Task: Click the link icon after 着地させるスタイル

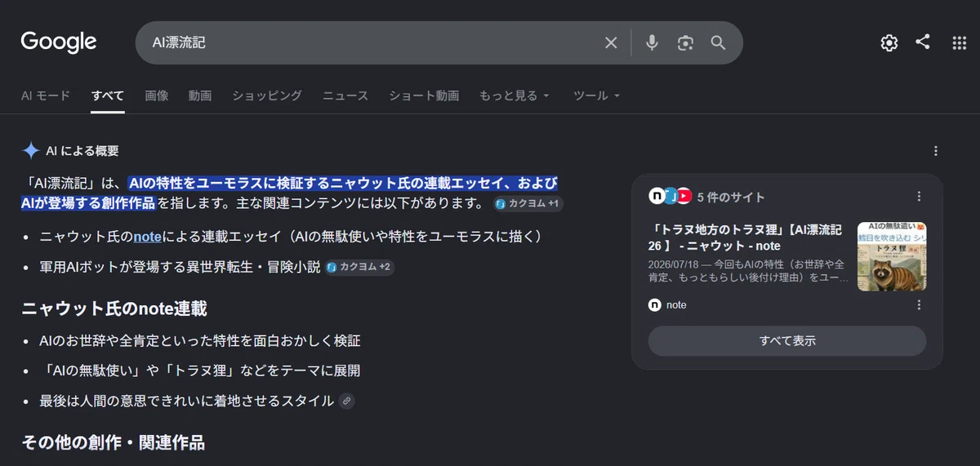Action: point(346,401)
